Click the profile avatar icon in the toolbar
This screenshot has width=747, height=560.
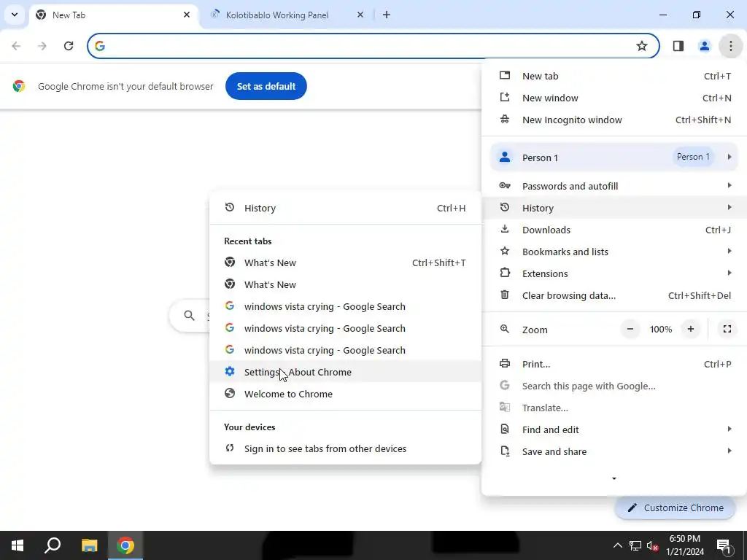pyautogui.click(x=704, y=46)
